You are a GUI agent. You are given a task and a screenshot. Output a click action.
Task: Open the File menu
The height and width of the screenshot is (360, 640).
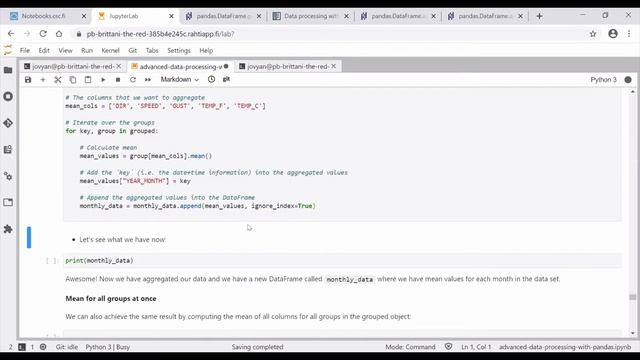[25, 51]
